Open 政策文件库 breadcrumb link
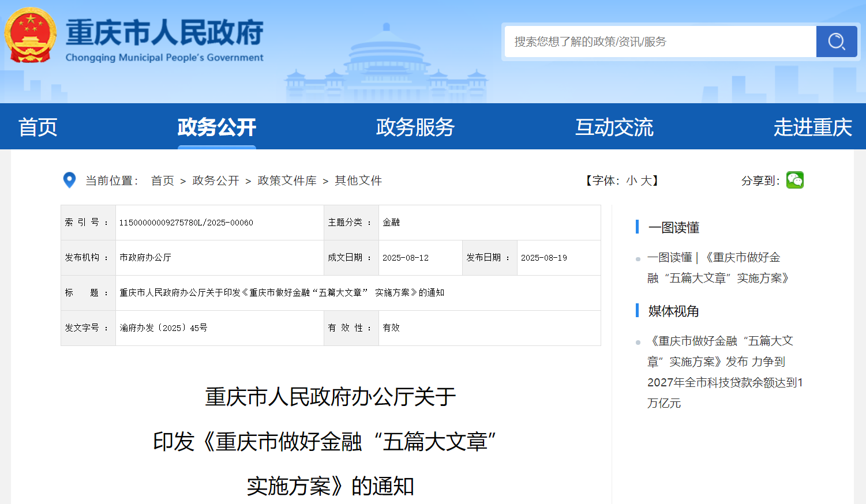 click(287, 181)
